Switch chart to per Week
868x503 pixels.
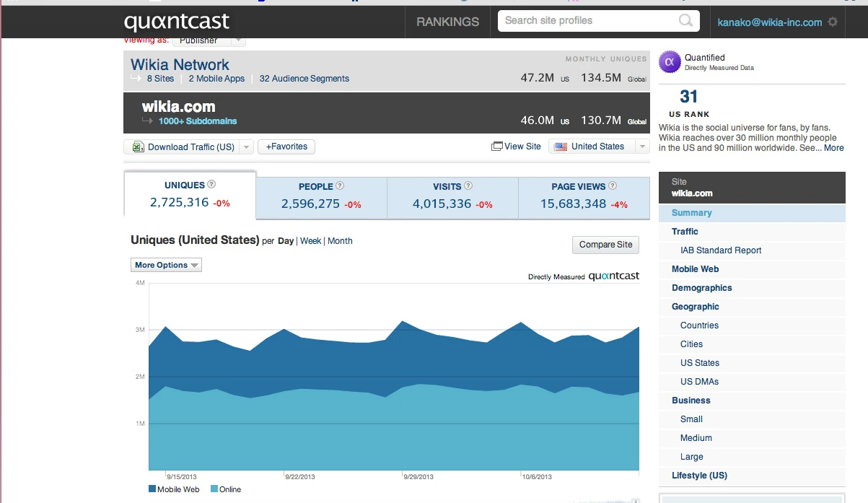[310, 241]
